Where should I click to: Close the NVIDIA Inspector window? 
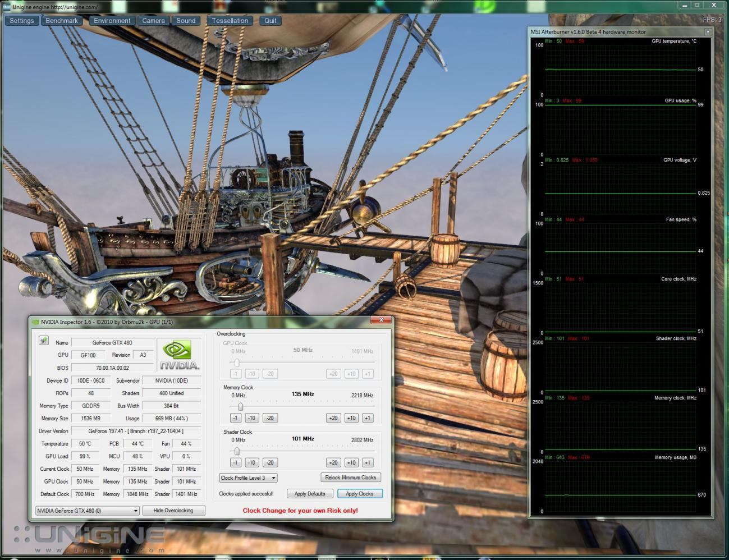coord(380,320)
